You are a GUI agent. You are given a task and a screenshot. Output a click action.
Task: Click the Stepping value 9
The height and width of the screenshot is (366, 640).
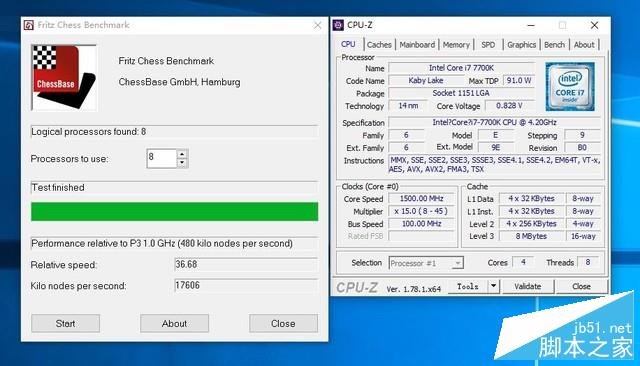pyautogui.click(x=582, y=135)
